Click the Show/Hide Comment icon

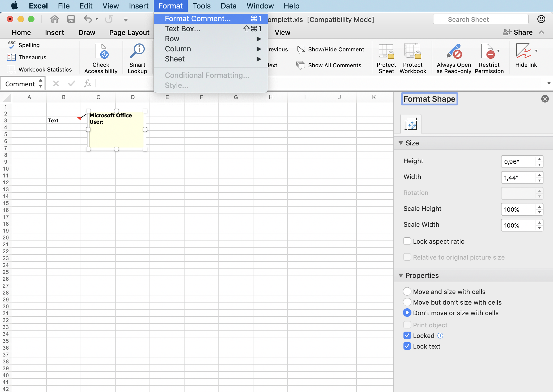click(301, 49)
